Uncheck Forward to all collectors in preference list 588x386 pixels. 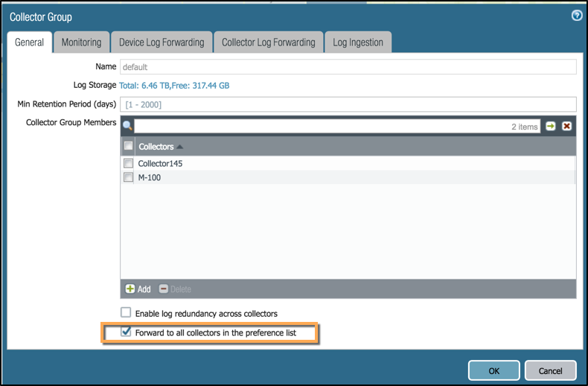(x=126, y=332)
